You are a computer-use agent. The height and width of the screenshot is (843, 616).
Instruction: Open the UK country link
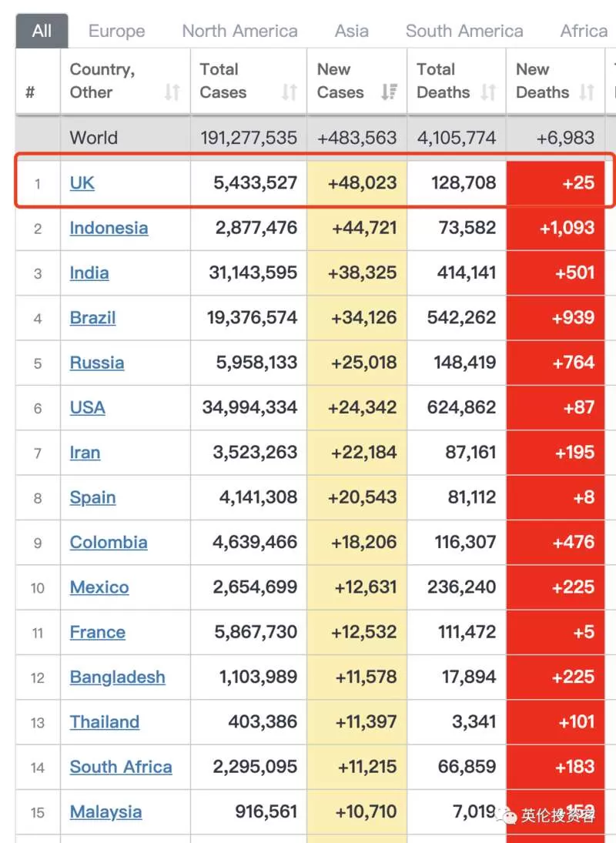point(82,182)
